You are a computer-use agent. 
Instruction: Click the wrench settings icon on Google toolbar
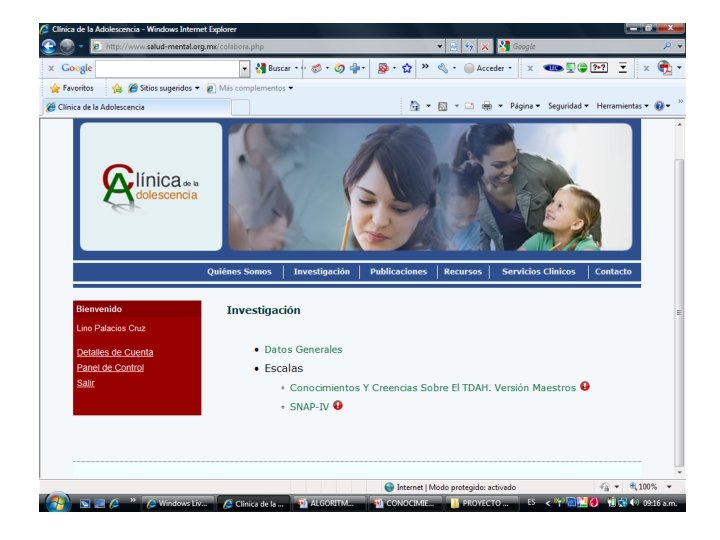443,68
